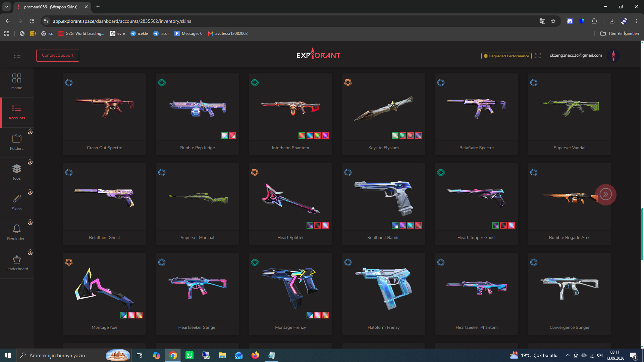Click the first color variant on Montage Axe
644x362 pixels.
click(x=124, y=315)
